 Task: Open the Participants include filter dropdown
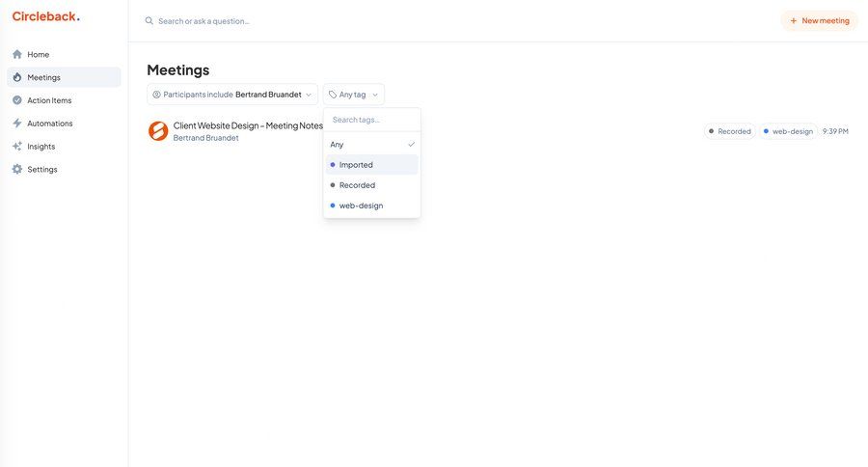point(232,95)
